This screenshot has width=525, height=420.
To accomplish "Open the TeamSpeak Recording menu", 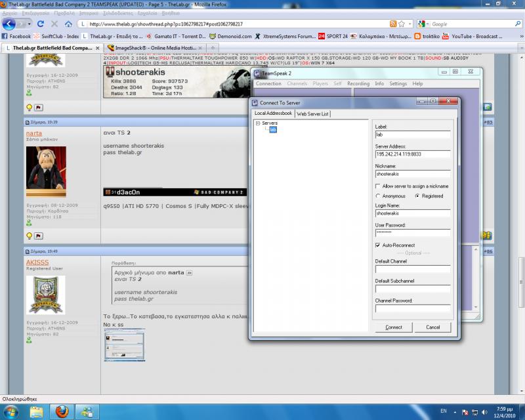I will point(358,83).
